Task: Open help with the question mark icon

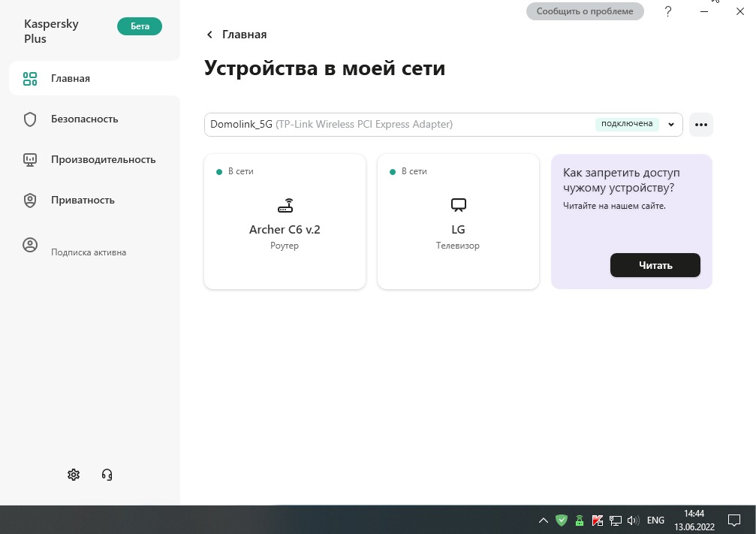Action: [667, 11]
